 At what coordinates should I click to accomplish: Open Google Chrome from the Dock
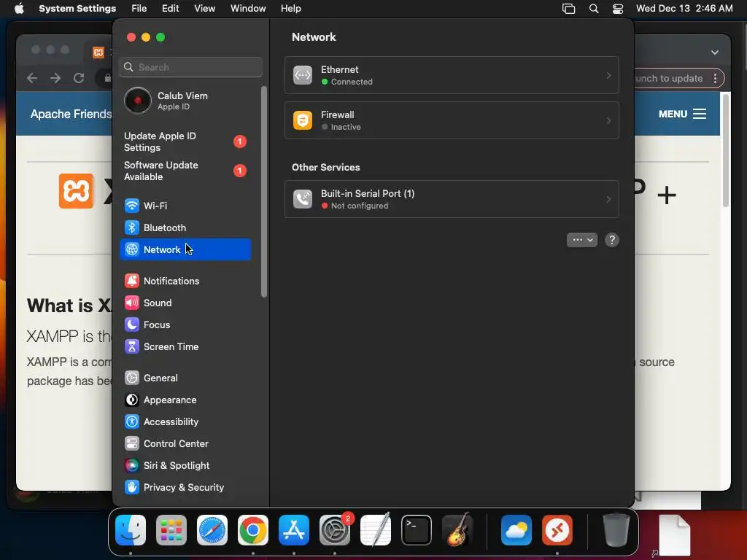253,530
